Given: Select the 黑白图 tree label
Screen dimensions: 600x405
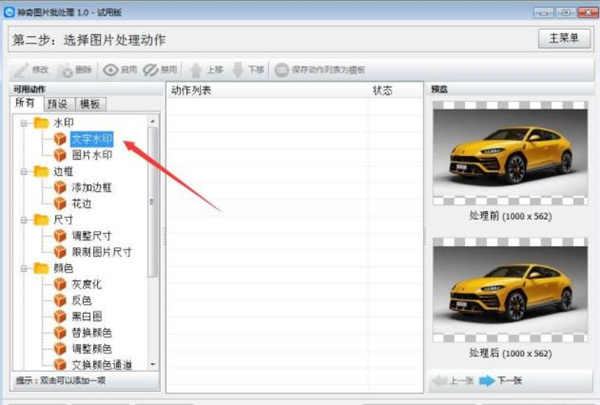Looking at the screenshot, I should 87,317.
